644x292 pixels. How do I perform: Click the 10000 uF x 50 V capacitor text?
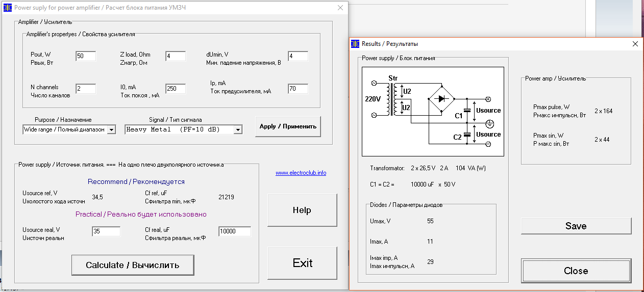click(433, 184)
